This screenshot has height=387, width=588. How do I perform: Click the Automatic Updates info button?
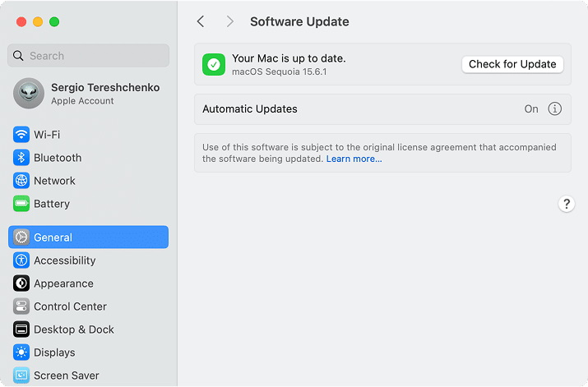[554, 109]
